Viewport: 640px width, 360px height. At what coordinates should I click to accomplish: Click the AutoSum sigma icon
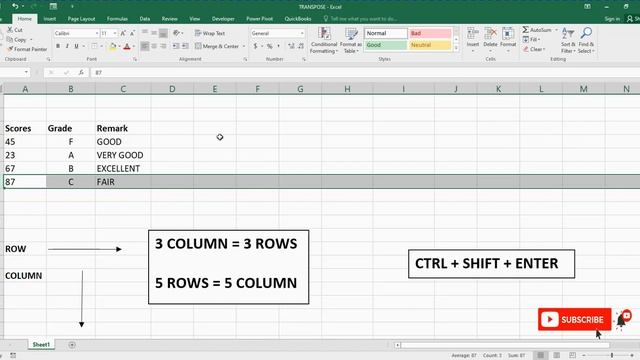tap(526, 30)
